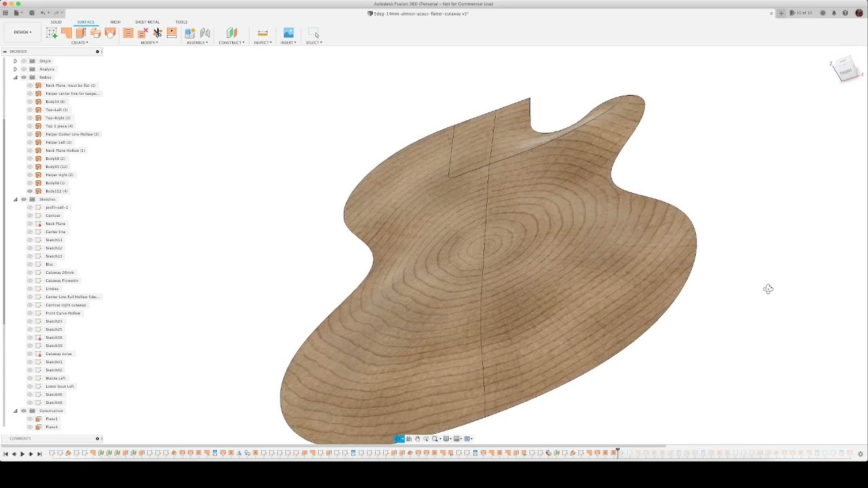
Task: Switch to the Sheet Metal tab
Action: pyautogui.click(x=147, y=22)
